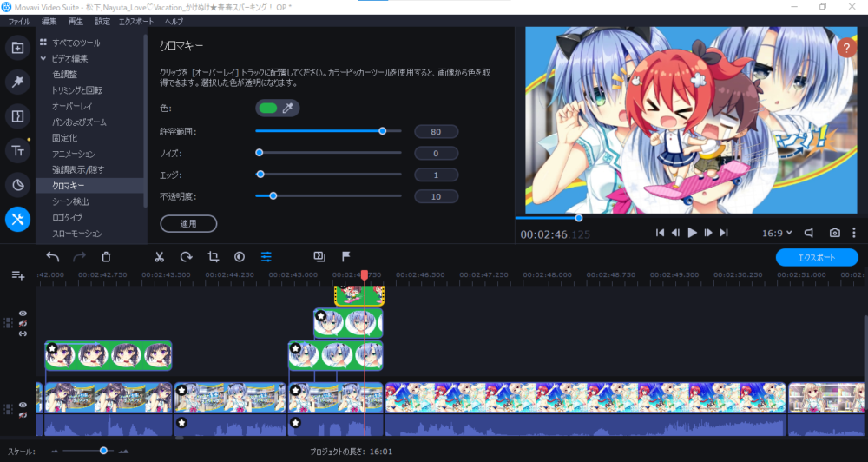The height and width of the screenshot is (462, 868).
Task: Open the 設定 menu
Action: tap(102, 21)
